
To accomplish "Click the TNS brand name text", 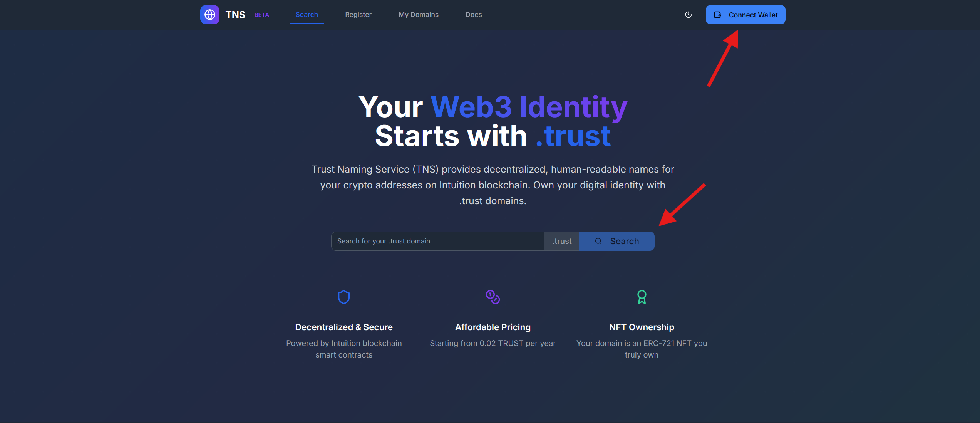I will point(235,15).
